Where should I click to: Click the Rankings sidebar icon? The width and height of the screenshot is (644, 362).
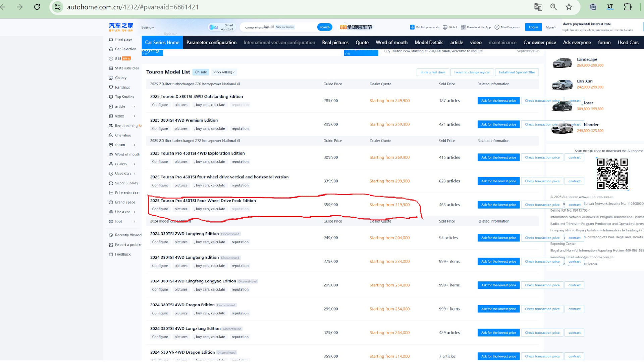tap(111, 87)
